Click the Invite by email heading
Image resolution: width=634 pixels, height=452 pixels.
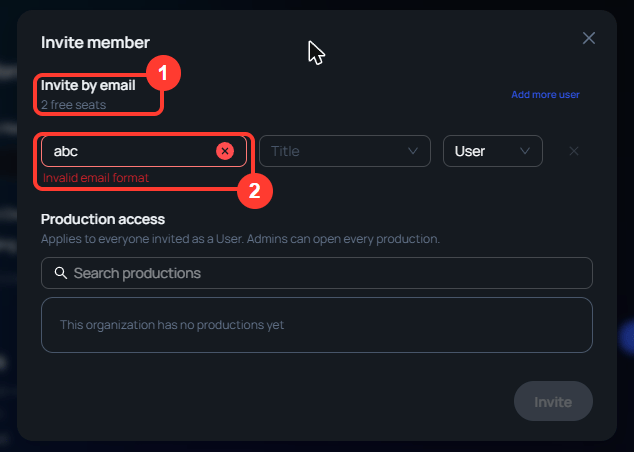coord(88,85)
